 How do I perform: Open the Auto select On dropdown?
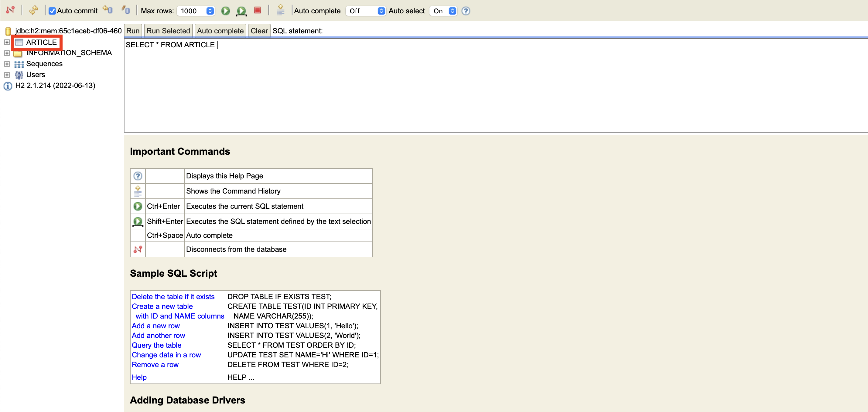(443, 11)
